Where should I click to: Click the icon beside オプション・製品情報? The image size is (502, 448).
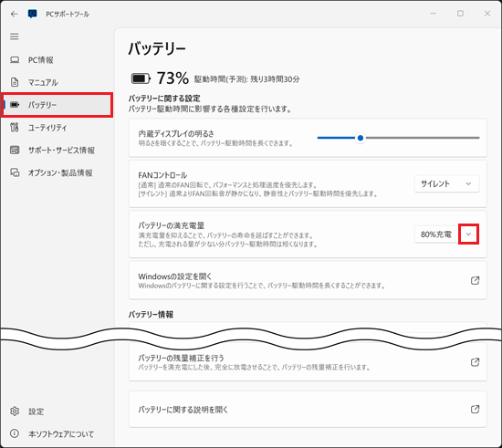coord(15,172)
